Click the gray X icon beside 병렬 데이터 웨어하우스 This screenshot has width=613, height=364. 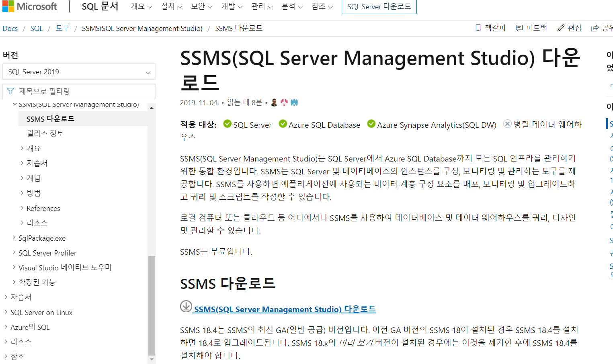pyautogui.click(x=508, y=124)
